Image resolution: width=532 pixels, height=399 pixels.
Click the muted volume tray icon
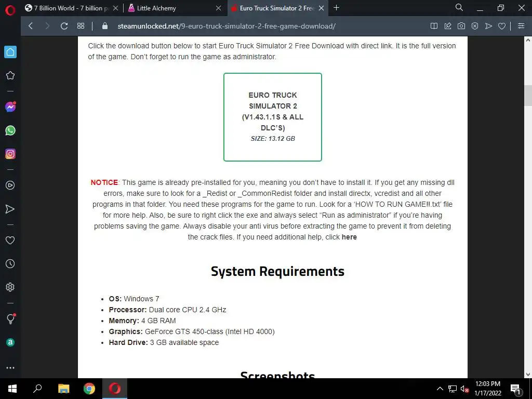[465, 389]
